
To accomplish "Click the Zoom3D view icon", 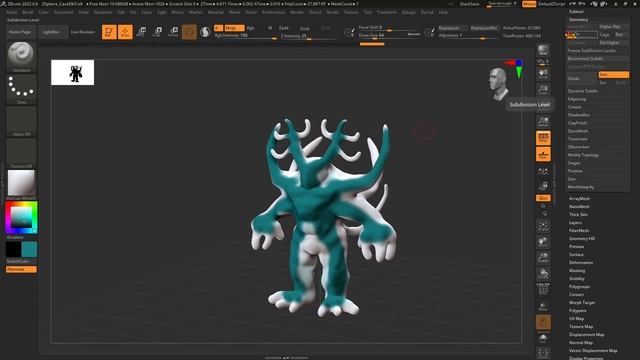I will (543, 258).
